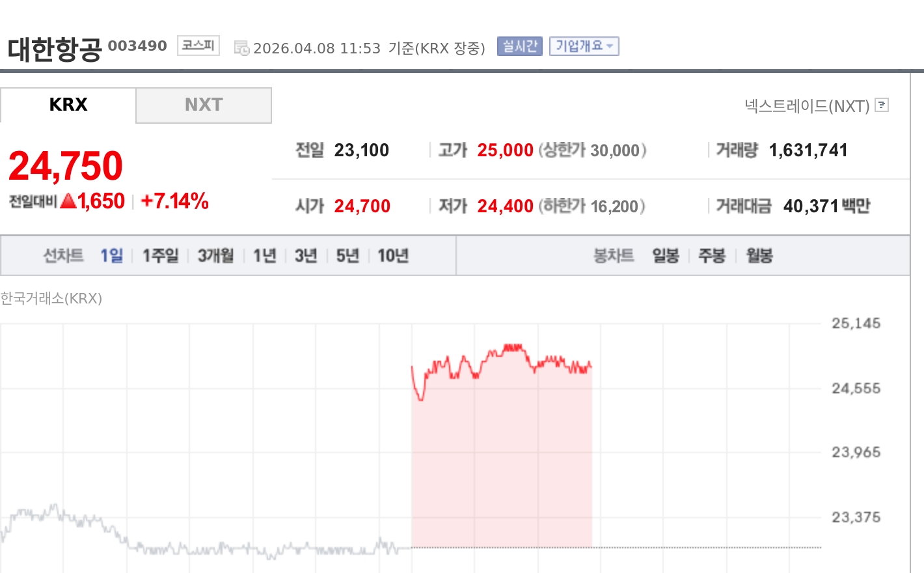Show the 1년 line chart
Image resolution: width=924 pixels, height=573 pixels.
click(x=264, y=256)
